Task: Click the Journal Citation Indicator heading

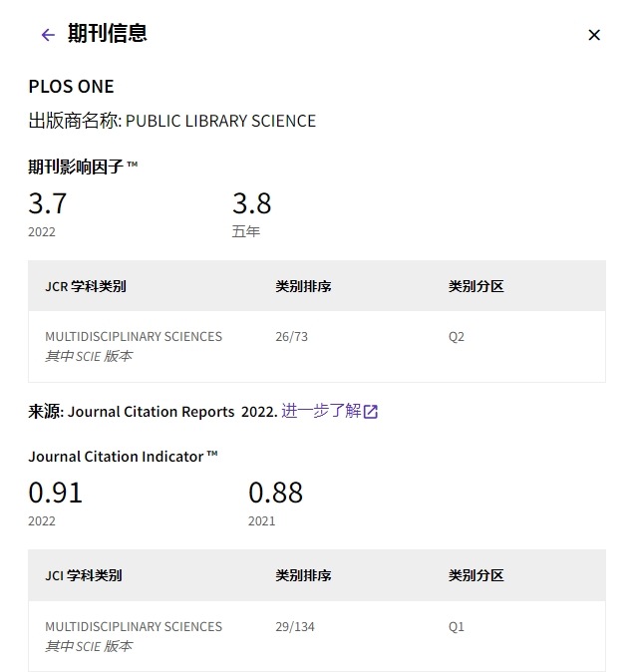Action: pos(123,457)
